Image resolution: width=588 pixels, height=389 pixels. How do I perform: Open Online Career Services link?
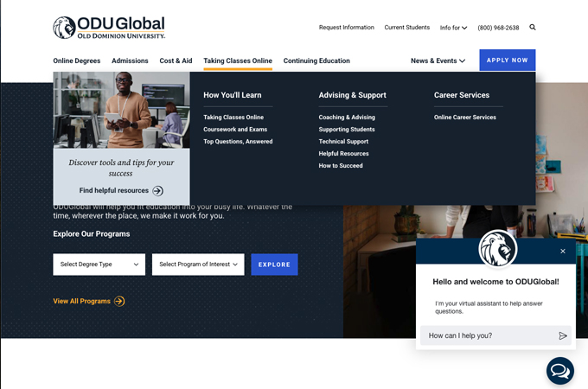[x=465, y=118]
